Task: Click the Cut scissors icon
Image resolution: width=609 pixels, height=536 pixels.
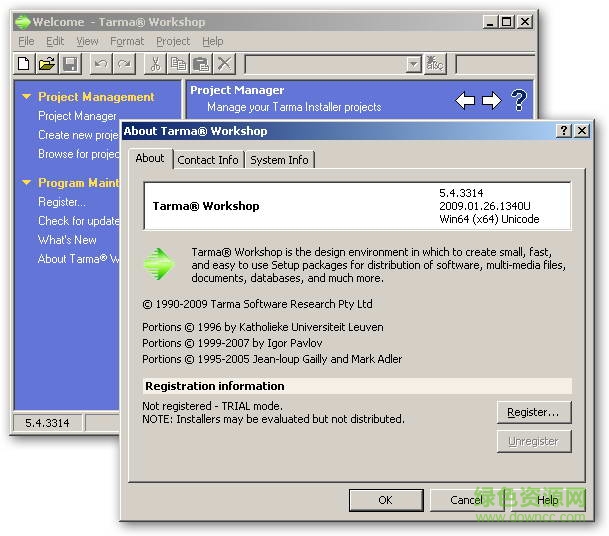Action: [155, 64]
